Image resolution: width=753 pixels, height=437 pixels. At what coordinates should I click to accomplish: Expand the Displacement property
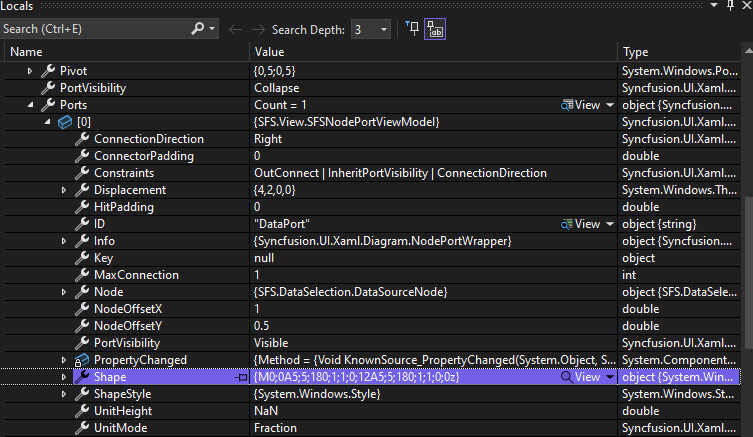[x=63, y=190]
